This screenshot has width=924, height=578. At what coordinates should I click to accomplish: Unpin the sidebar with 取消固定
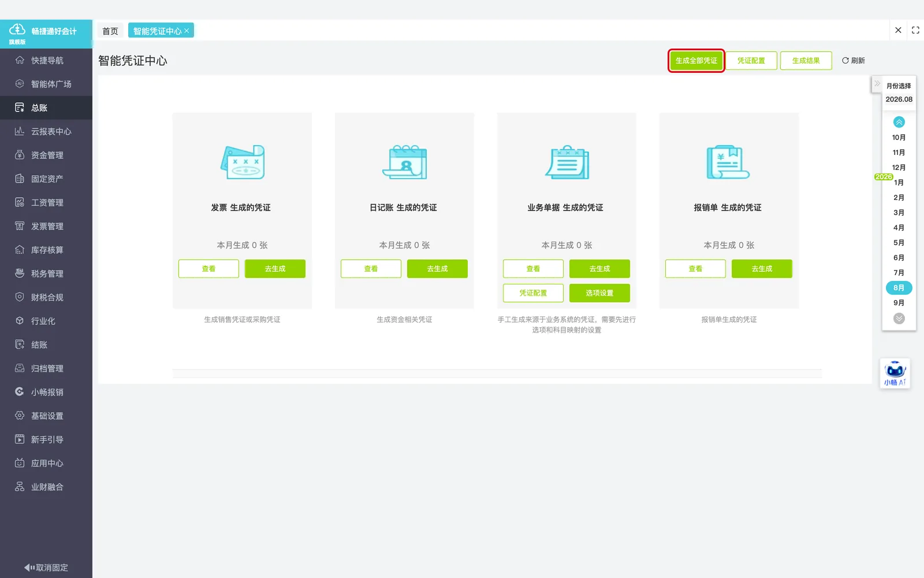[x=46, y=568]
